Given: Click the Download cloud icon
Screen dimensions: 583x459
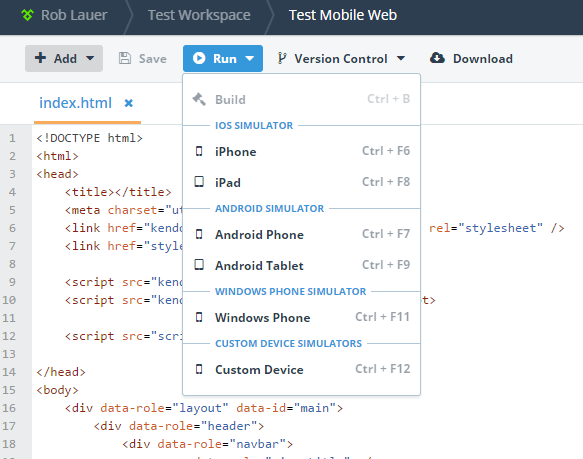Looking at the screenshot, I should [x=437, y=58].
